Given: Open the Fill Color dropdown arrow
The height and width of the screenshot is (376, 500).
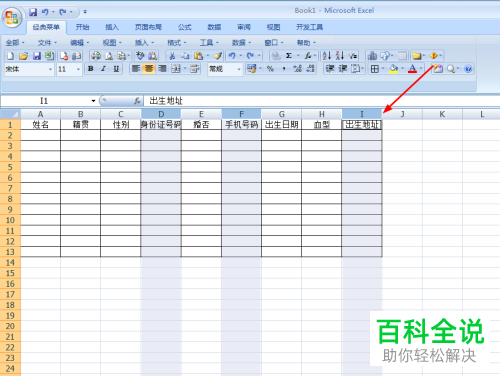Looking at the screenshot, I should coord(402,69).
